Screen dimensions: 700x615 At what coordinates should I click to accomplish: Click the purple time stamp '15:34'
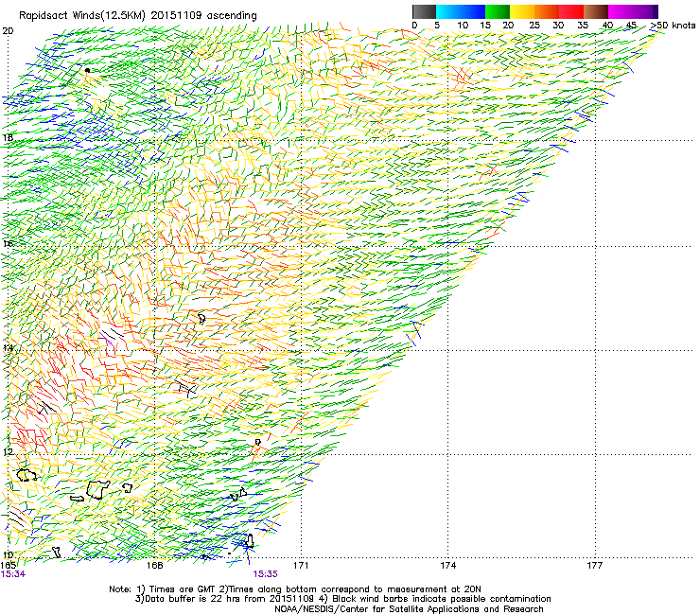click(x=13, y=574)
